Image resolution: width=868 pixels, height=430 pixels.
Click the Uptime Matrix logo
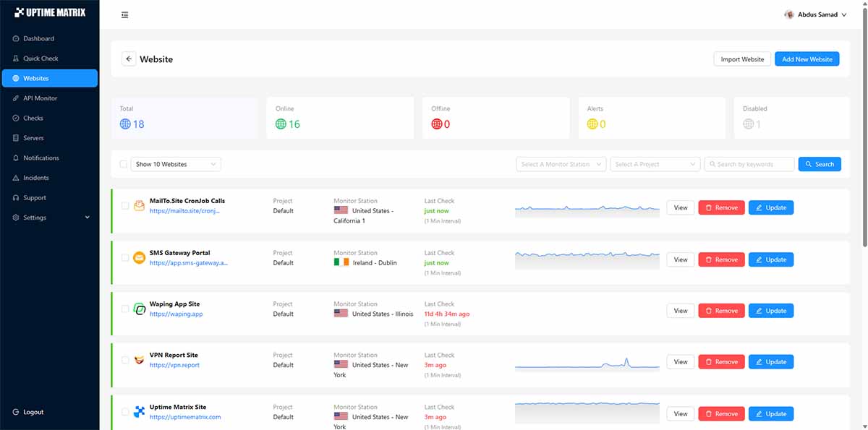pos(49,12)
